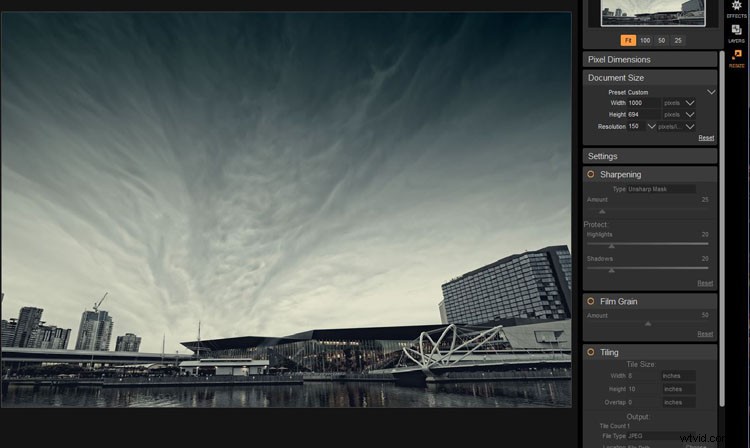Image resolution: width=750 pixels, height=448 pixels.
Task: Open the Preset Custom dropdown arrow
Action: (x=711, y=92)
